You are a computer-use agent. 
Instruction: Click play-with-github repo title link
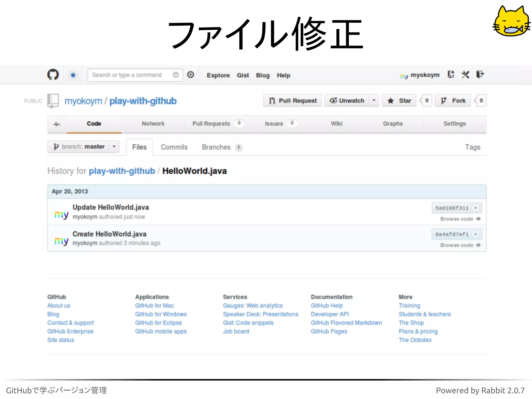point(143,101)
